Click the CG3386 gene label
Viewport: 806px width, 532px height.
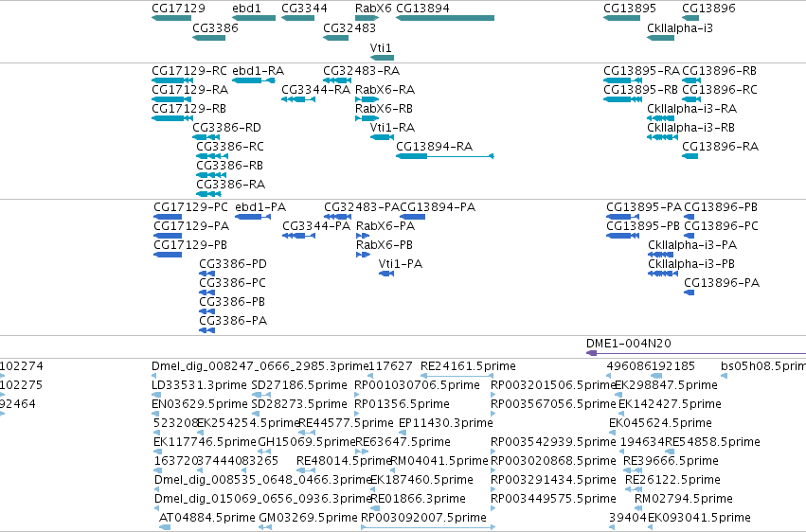click(215, 27)
